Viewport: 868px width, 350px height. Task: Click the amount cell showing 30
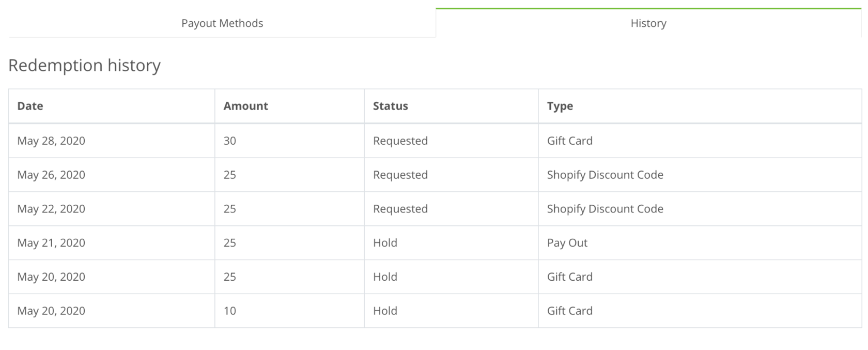tap(229, 141)
